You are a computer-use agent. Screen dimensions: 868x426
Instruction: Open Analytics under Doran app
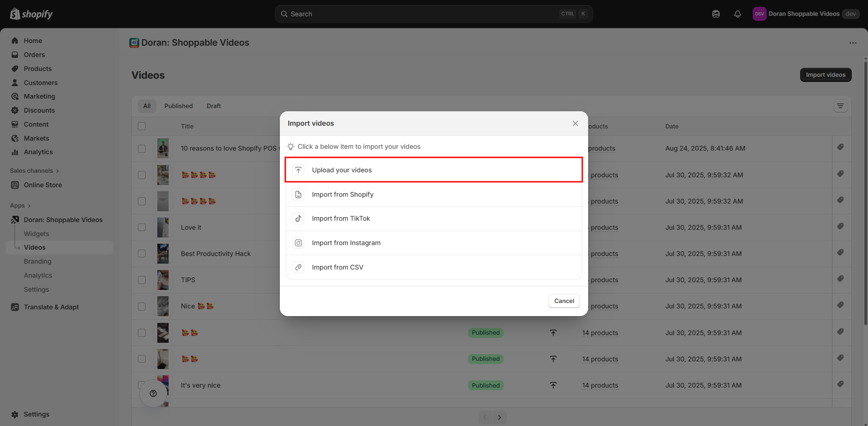coord(38,275)
